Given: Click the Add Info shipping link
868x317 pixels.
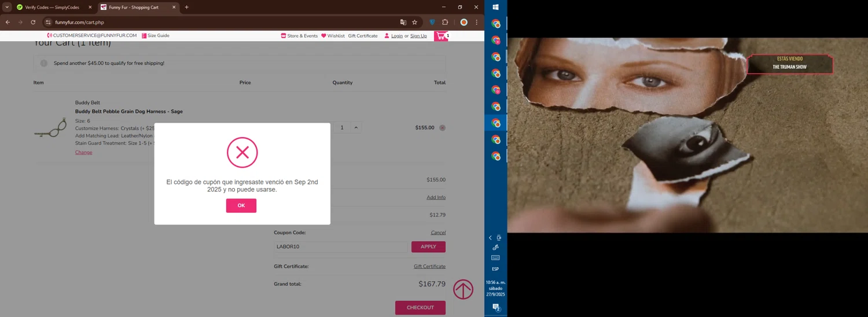Looking at the screenshot, I should click(x=436, y=198).
